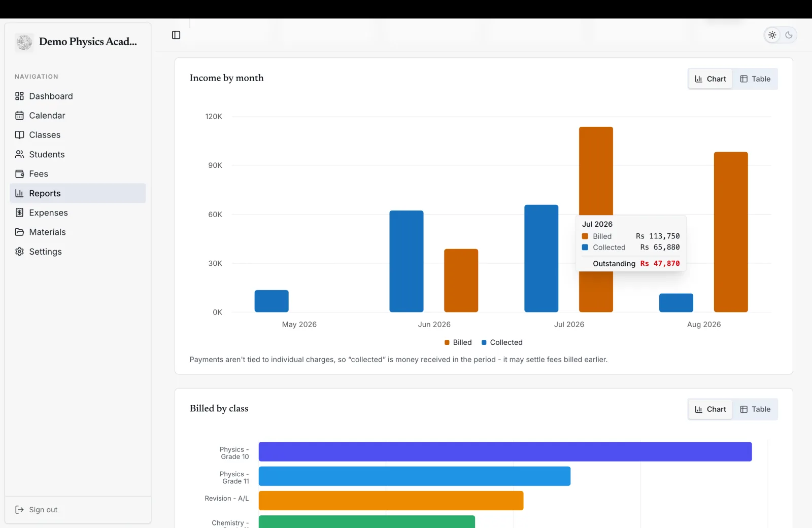Open the Settings page link

[x=78, y=252]
